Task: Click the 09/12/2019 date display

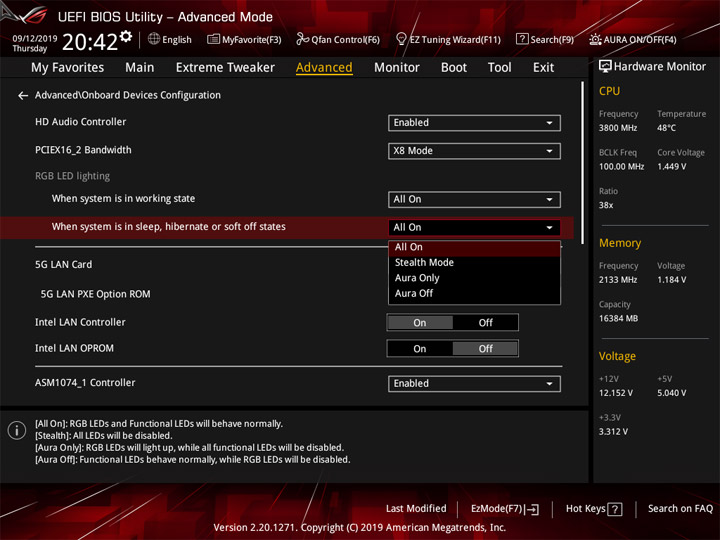Action: coord(34,39)
